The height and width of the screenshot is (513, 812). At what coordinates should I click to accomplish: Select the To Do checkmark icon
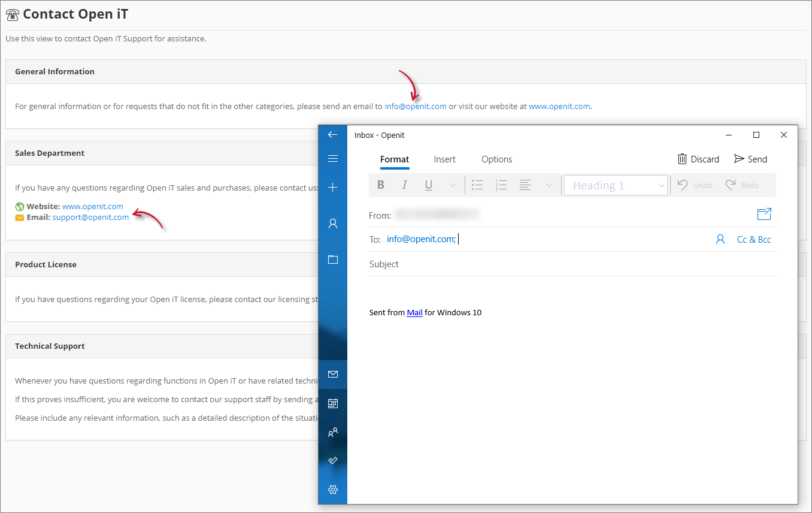pos(332,460)
